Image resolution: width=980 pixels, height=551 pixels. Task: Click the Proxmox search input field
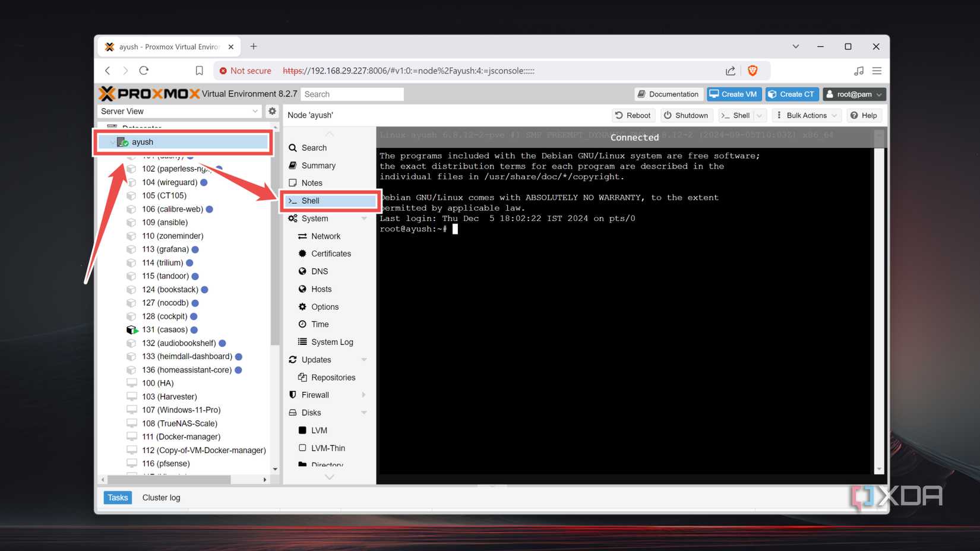[x=352, y=94]
